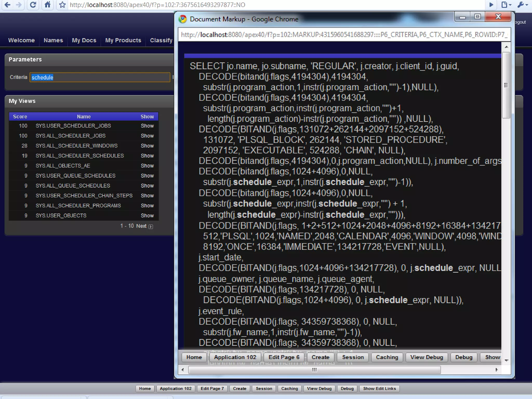The width and height of the screenshot is (532, 399).
Task: Click View Debug in bottom toolbar
Action: pos(319,388)
